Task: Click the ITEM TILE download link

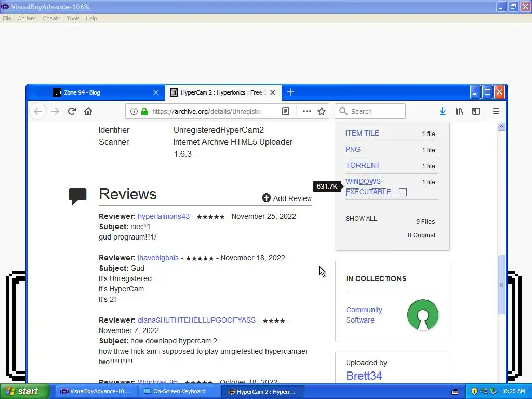Action: click(x=362, y=134)
